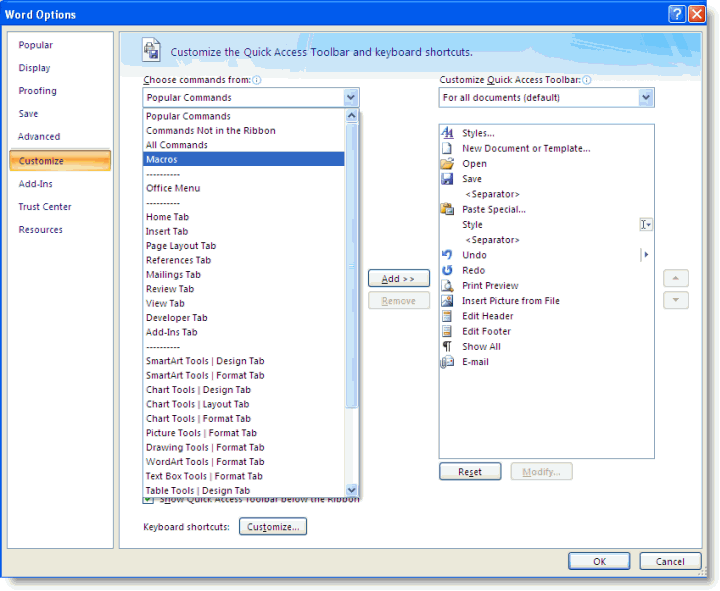
Task: Choose Developer Tab option
Action: (244, 318)
